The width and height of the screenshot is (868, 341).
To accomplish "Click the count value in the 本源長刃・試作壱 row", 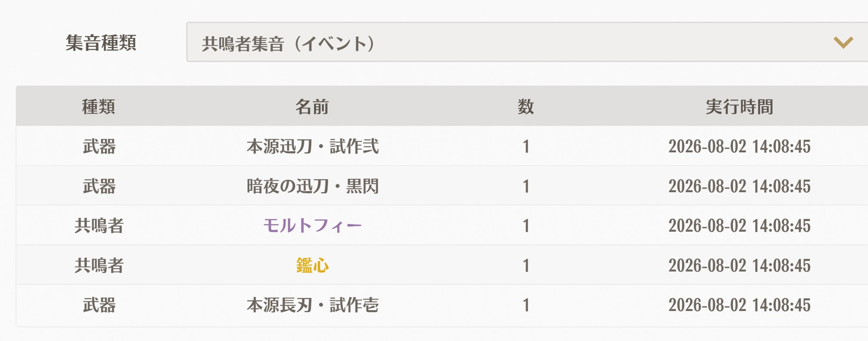I will coord(526,305).
